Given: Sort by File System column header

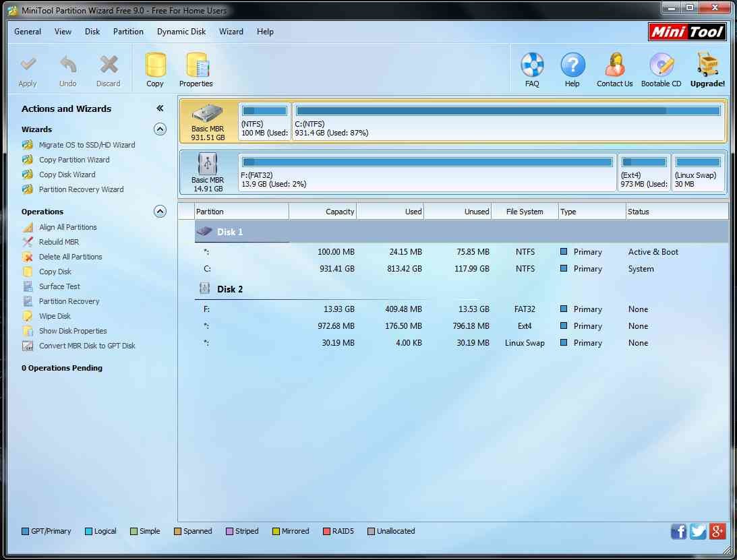Looking at the screenshot, I should coord(525,212).
